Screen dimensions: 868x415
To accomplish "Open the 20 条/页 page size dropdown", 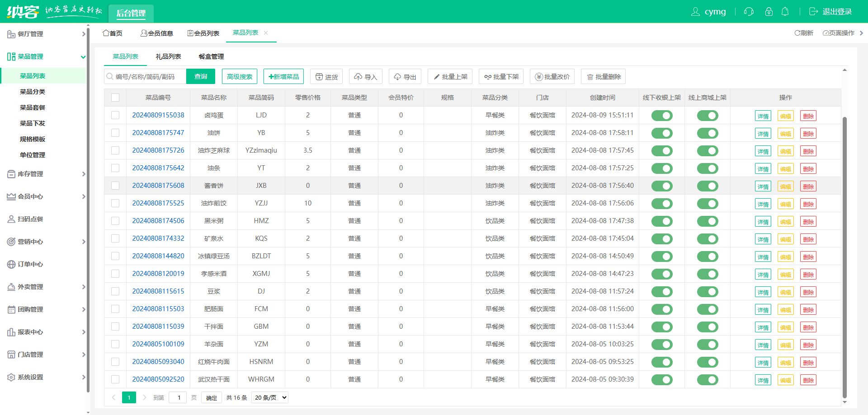I will tap(270, 397).
